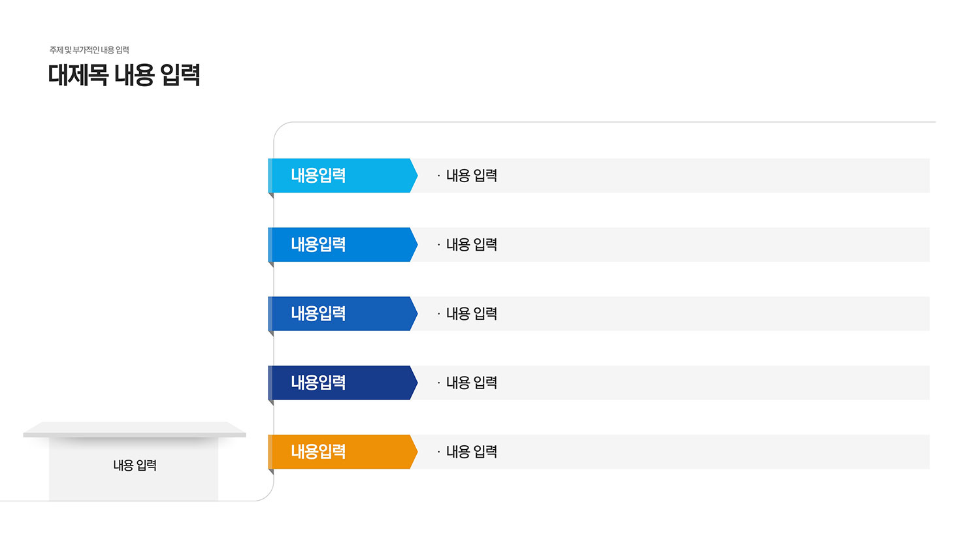Select the light sky-blue arrow label
This screenshot has height=551, width=980.
[x=342, y=176]
